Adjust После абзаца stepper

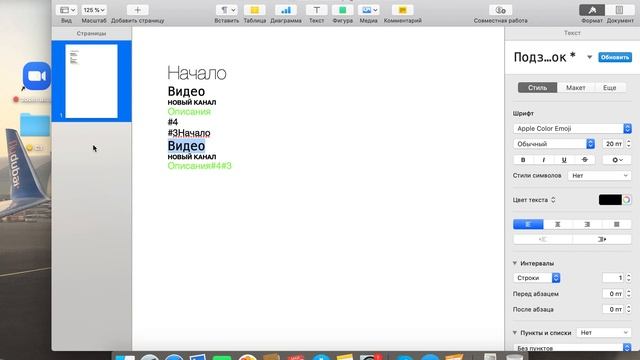tap(629, 309)
